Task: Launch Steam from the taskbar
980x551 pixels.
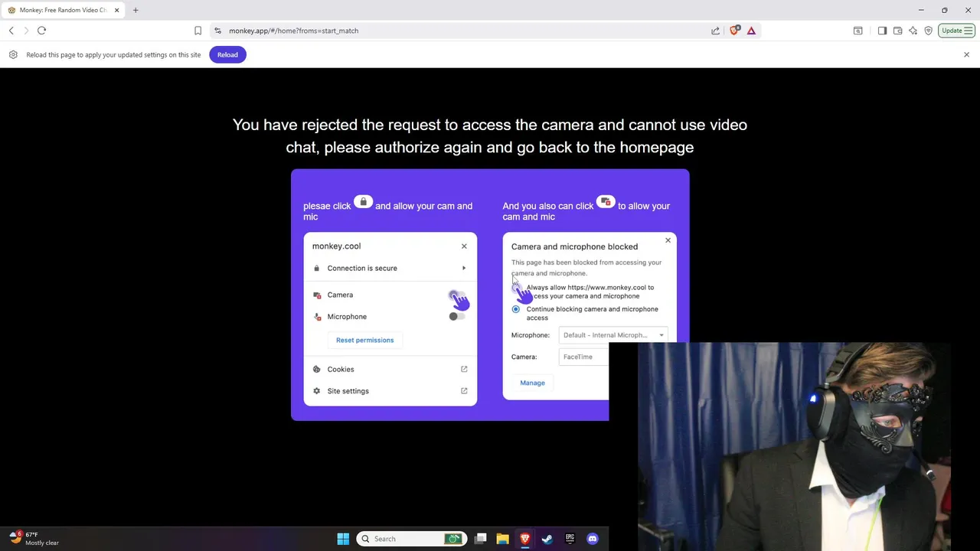Action: click(547, 539)
